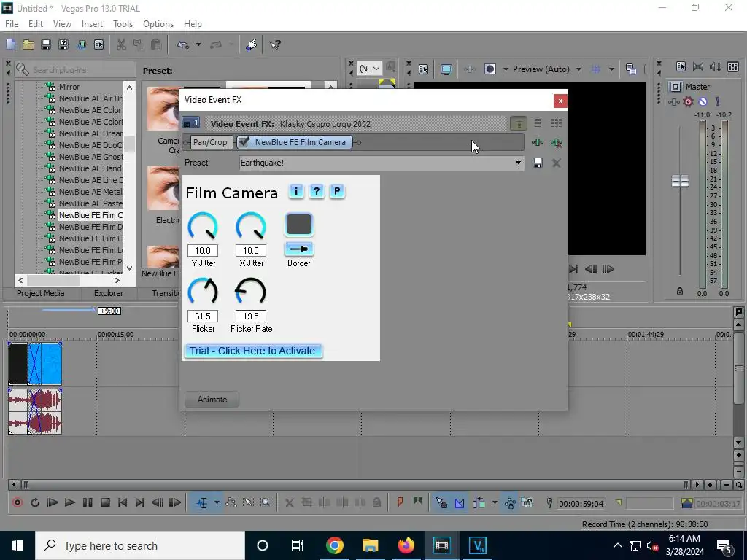Toggle Loop Playback in transport bar
The width and height of the screenshot is (747, 560).
[35, 502]
